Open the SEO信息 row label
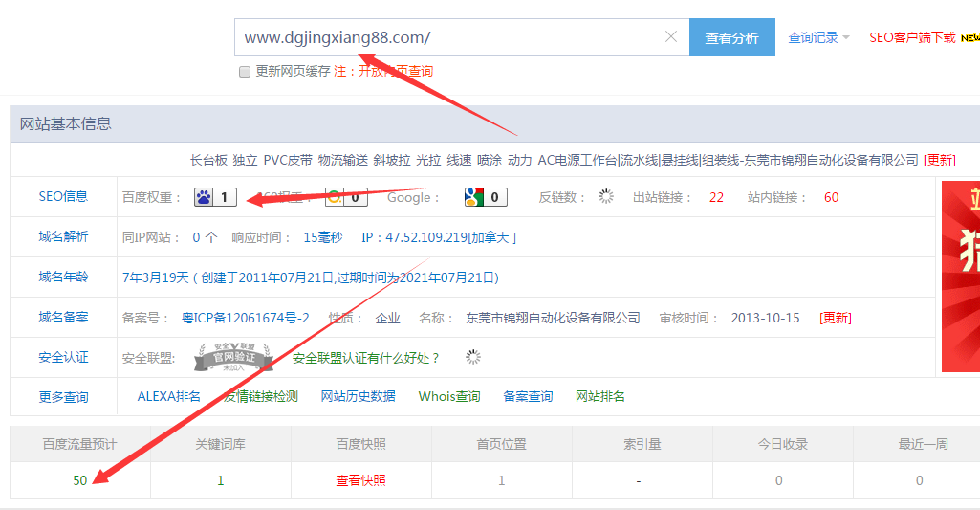 63,196
